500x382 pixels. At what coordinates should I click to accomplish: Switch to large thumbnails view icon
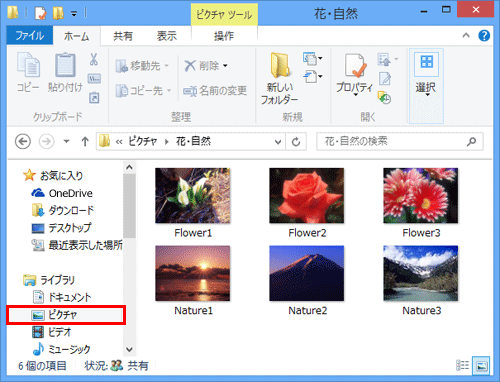pos(481,365)
